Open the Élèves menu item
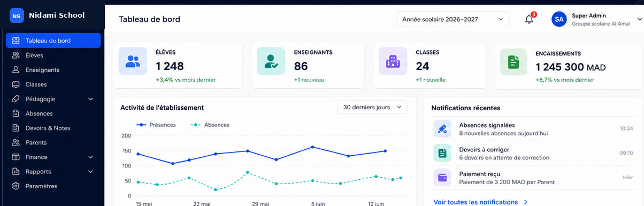This screenshot has width=644, height=206. [x=53, y=55]
